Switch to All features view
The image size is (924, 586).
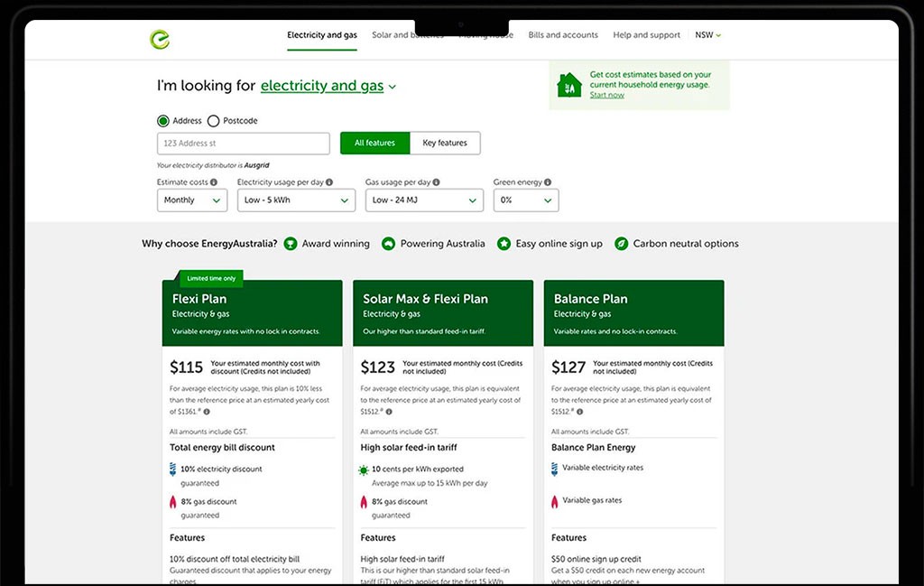pyautogui.click(x=374, y=143)
